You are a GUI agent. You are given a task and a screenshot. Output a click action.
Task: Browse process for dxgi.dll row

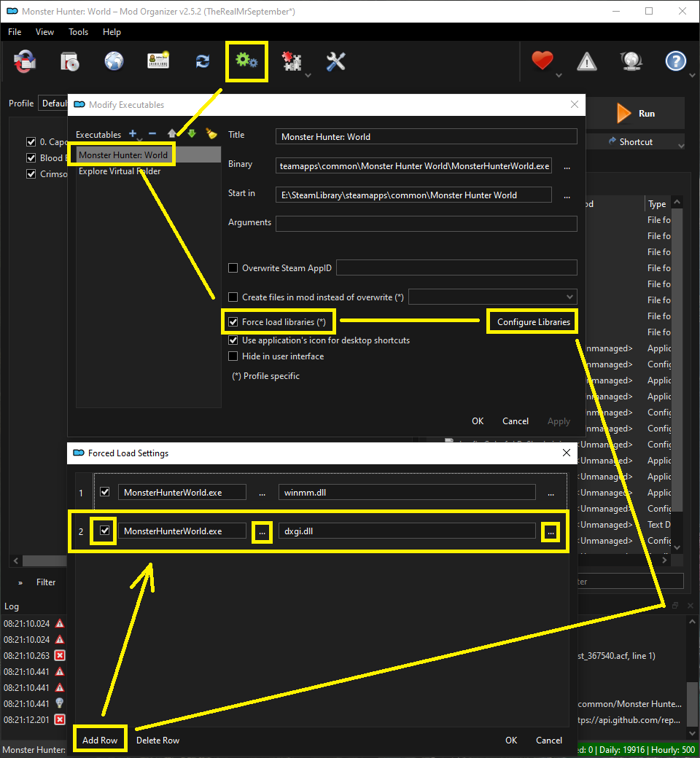(262, 532)
